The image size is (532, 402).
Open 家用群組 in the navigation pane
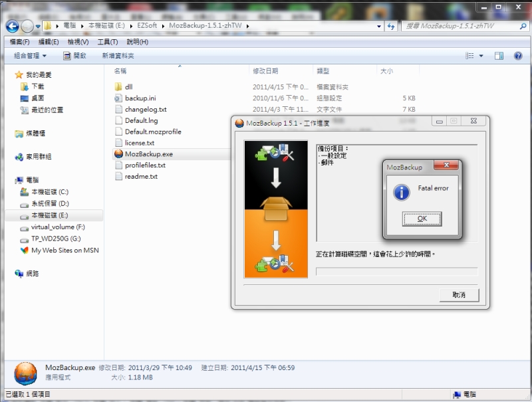click(39, 157)
